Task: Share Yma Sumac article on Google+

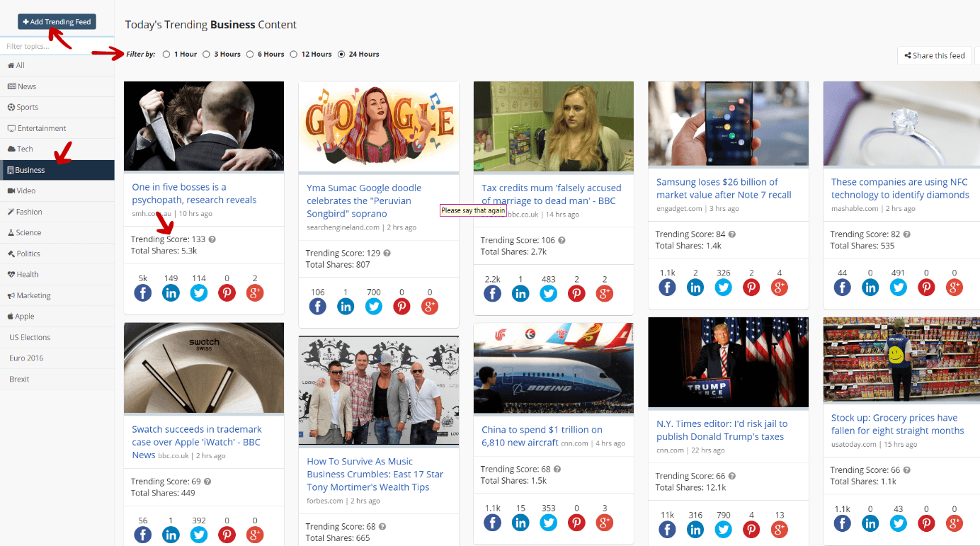Action: coord(430,306)
